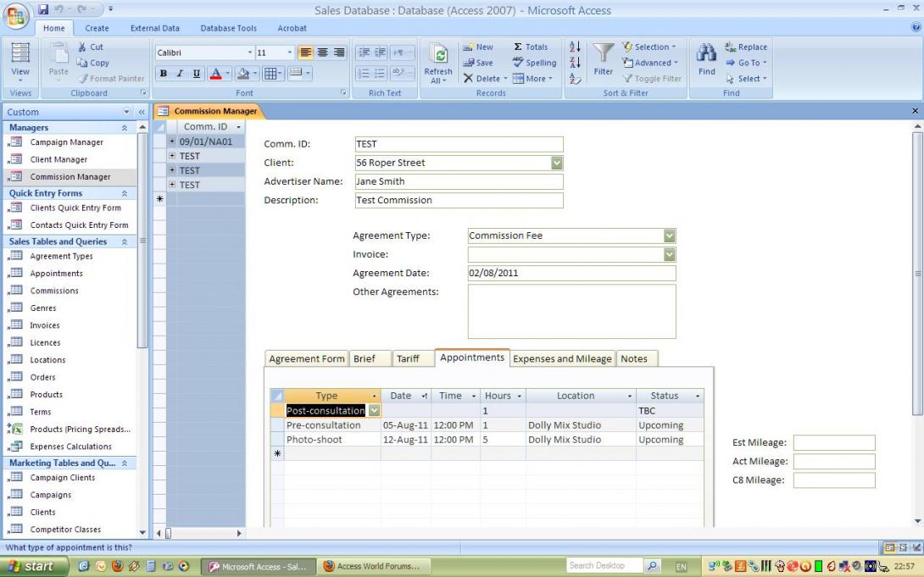The image size is (924, 577).
Task: Expand the 09/01/NA01 record
Action: [172, 141]
